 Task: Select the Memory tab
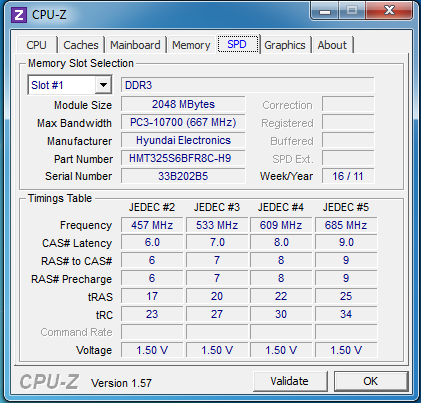click(x=191, y=45)
